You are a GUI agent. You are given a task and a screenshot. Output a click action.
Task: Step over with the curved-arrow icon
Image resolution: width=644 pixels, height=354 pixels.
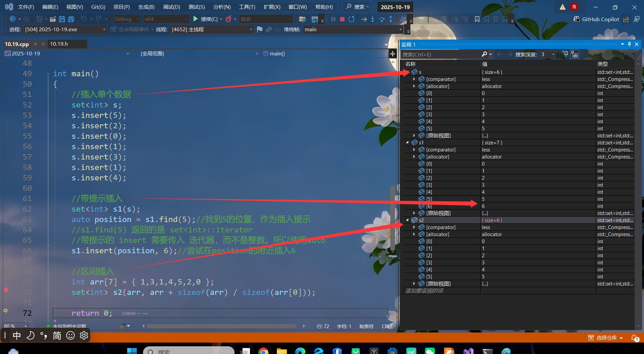pos(382,19)
